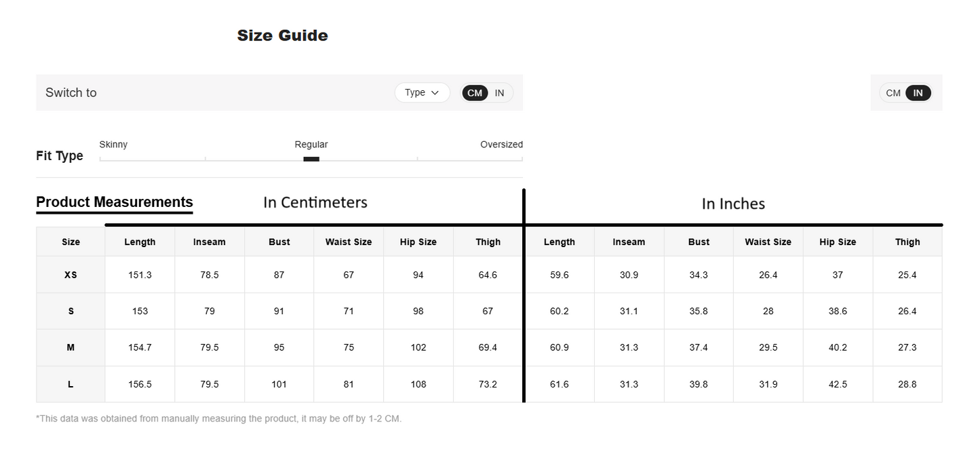Viewport: 980px width, 454px height.
Task: Select the In Centimeters section heading
Action: [315, 202]
